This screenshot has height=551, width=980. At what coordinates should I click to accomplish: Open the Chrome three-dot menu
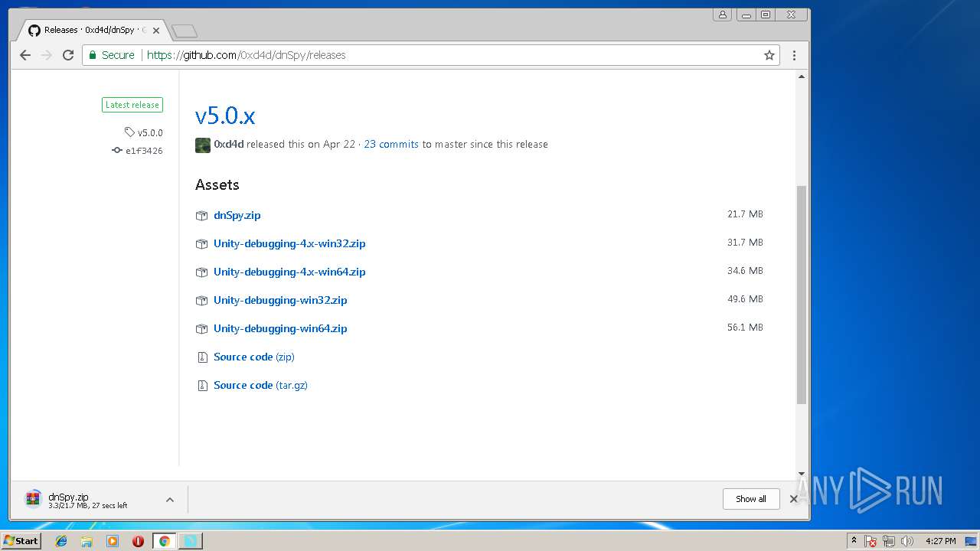click(794, 55)
